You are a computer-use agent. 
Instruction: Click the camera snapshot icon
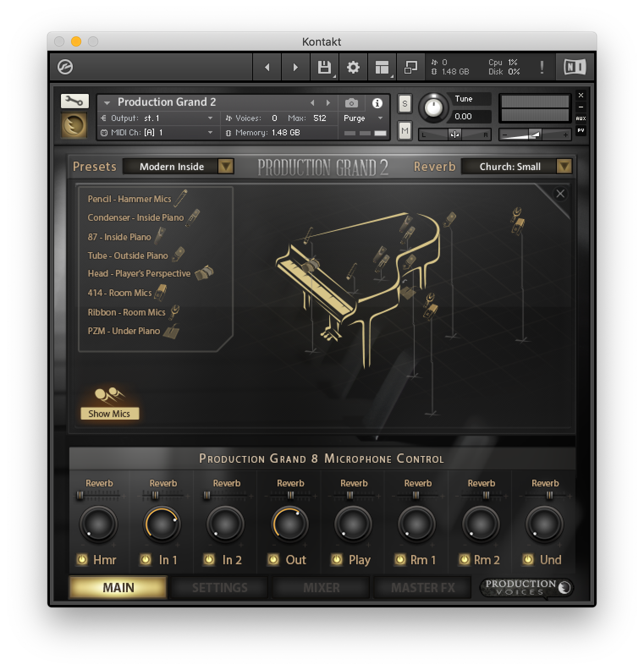click(351, 103)
